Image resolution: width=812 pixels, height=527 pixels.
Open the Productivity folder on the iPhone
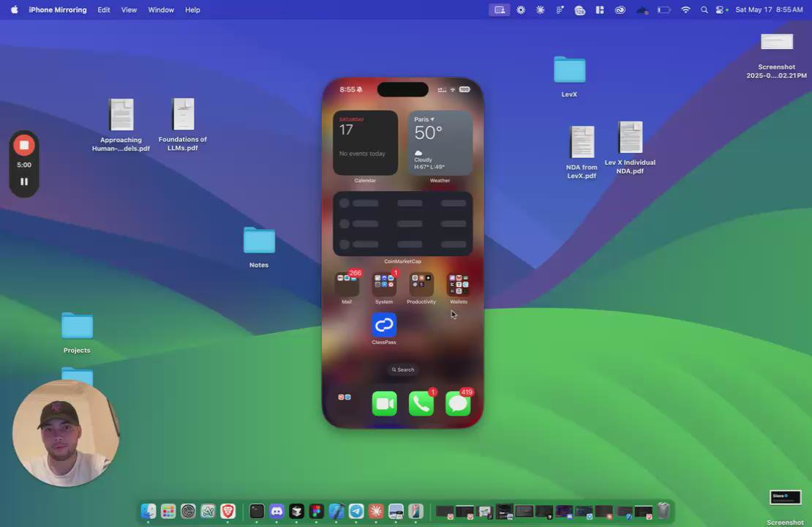coord(421,285)
